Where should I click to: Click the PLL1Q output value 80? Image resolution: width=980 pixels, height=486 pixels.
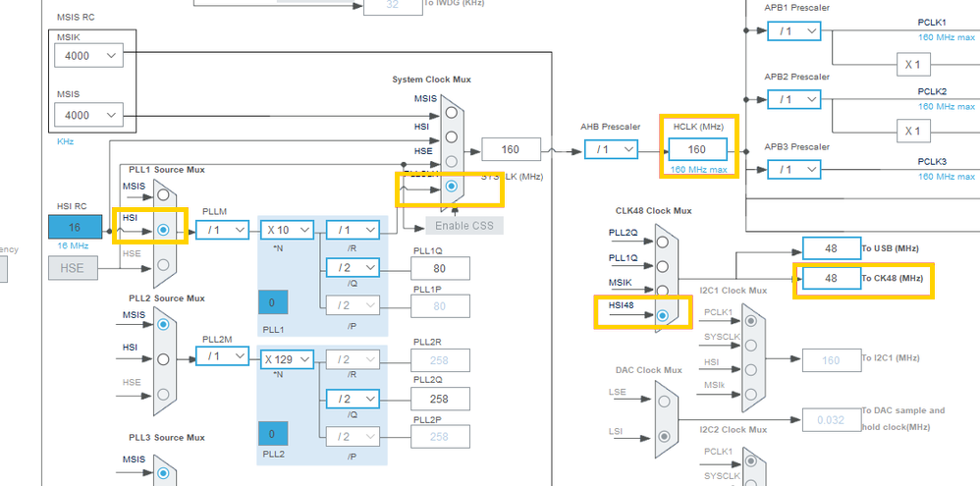pyautogui.click(x=440, y=269)
